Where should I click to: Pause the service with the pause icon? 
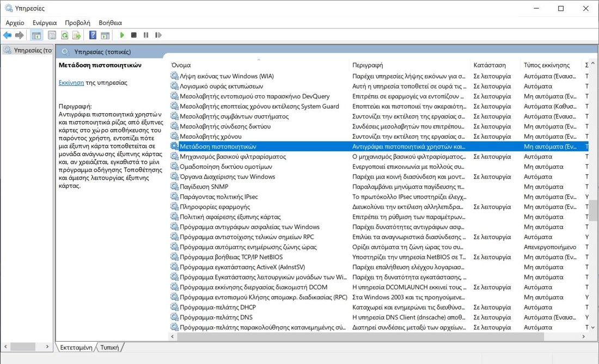tap(146, 35)
